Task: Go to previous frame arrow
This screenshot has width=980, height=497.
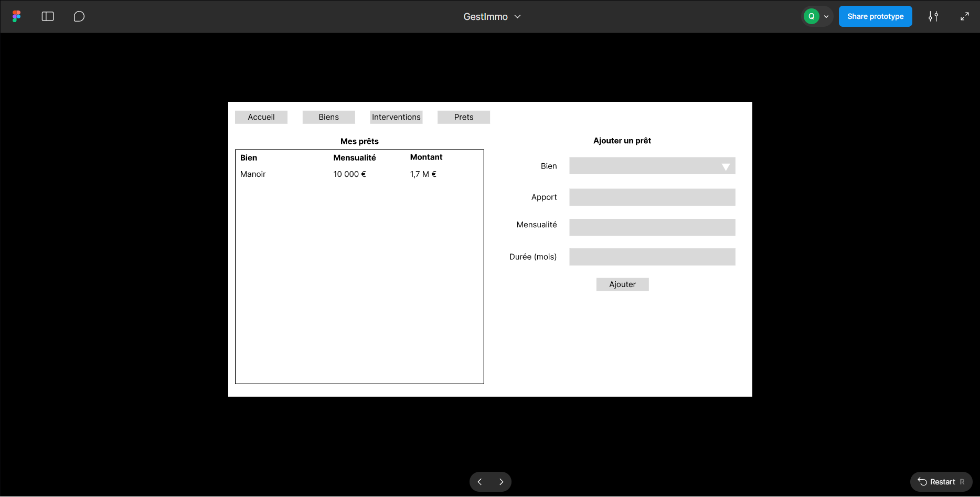Action: click(x=480, y=482)
